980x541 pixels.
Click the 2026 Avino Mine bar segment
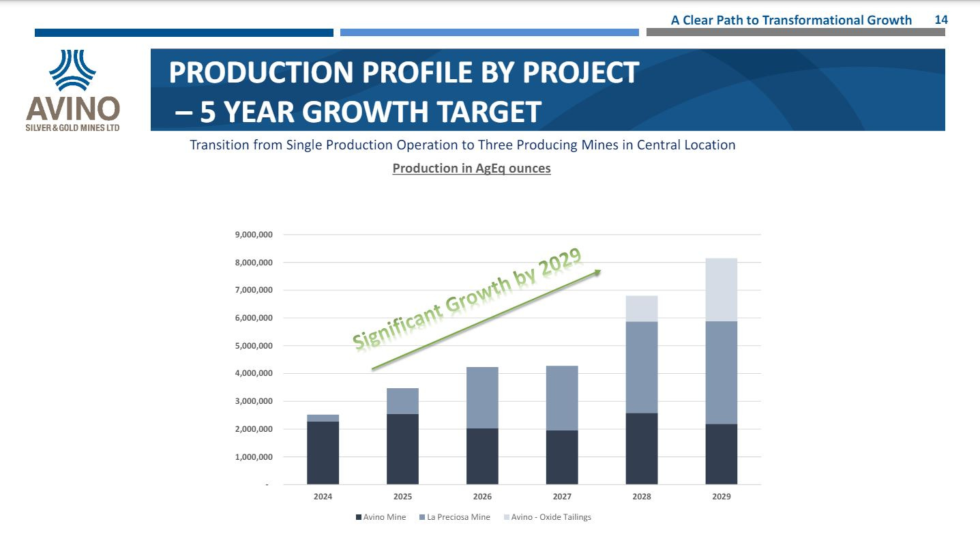482,456
